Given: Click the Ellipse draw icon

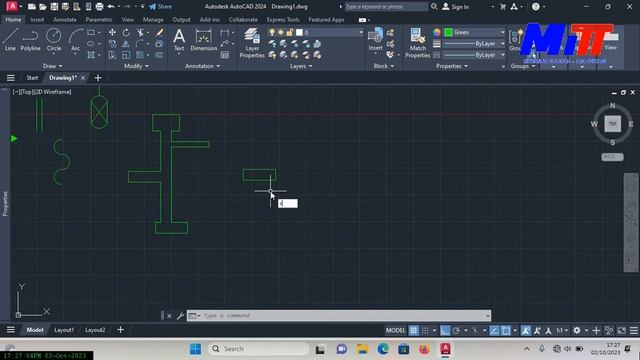Looking at the screenshot, I should point(91,44).
